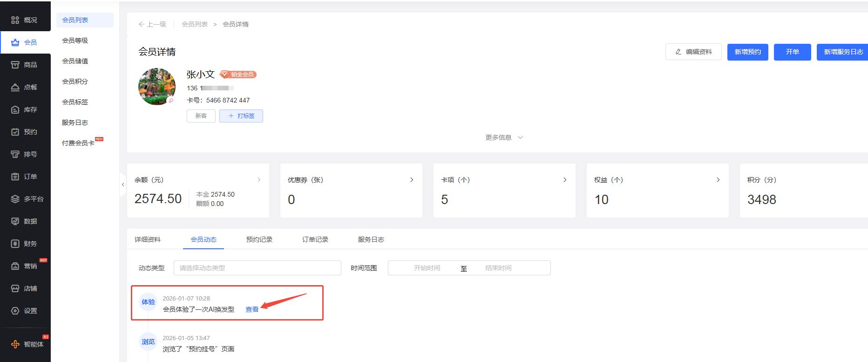Click the 铂金会员 level badge
Screen dimensions: 868x362
point(238,75)
